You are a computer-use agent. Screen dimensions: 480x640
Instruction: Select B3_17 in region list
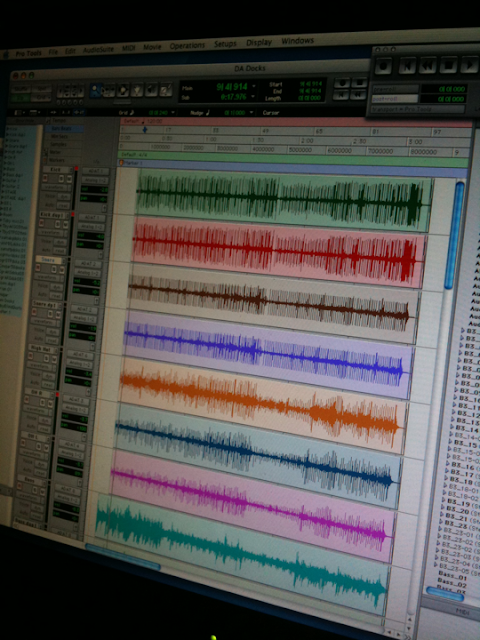pos(464,474)
